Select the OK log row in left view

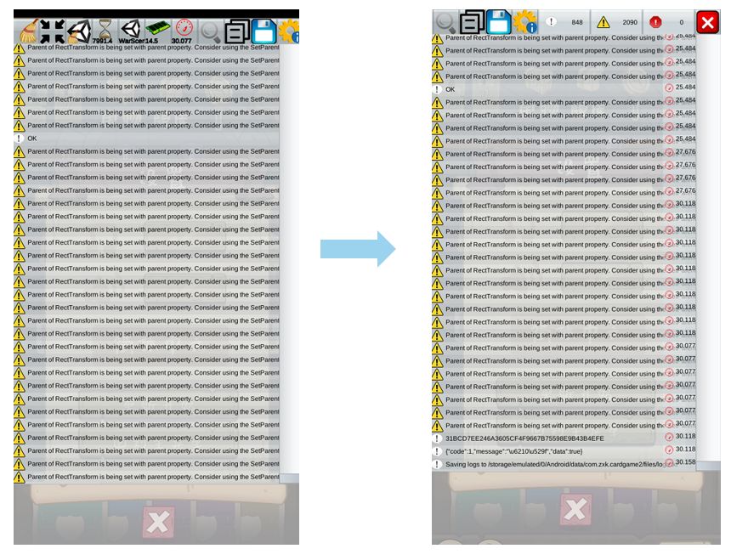pos(146,139)
